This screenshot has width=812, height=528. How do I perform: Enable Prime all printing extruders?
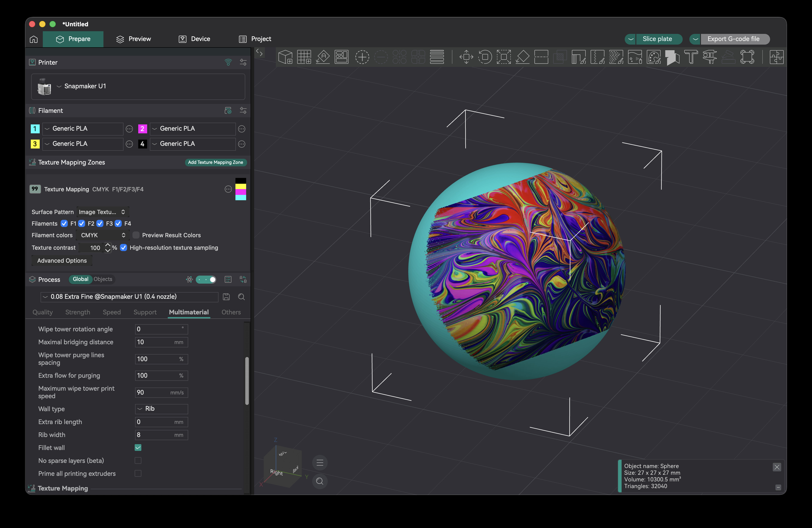138,473
